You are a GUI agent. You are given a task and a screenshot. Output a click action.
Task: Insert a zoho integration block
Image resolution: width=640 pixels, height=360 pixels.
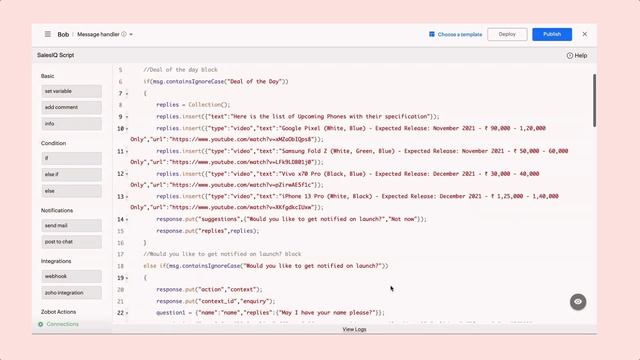[71, 293]
